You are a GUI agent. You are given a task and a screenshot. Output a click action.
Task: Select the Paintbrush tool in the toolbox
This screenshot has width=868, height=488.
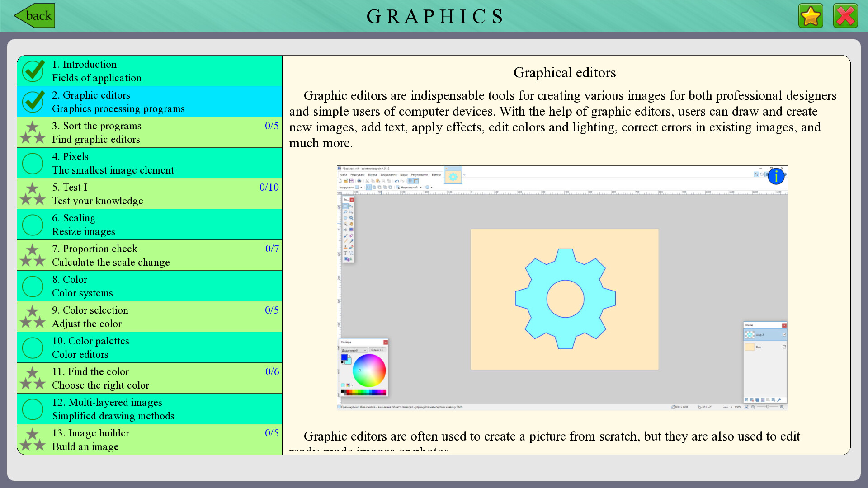pyautogui.click(x=345, y=235)
